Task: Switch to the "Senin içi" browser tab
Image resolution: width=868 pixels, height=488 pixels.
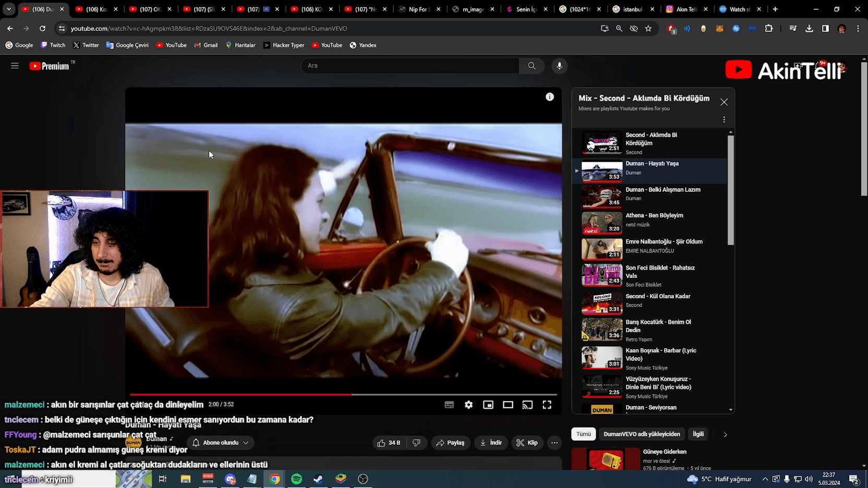Action: [x=526, y=9]
